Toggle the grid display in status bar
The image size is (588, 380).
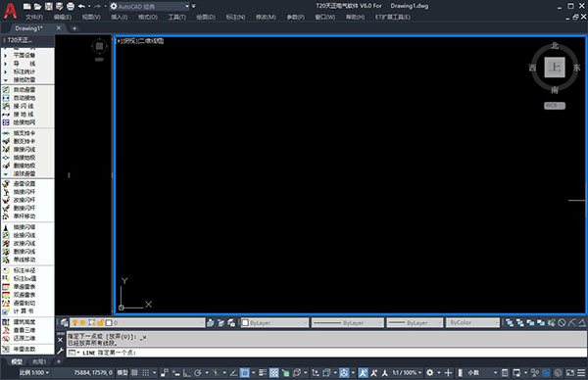[134, 372]
